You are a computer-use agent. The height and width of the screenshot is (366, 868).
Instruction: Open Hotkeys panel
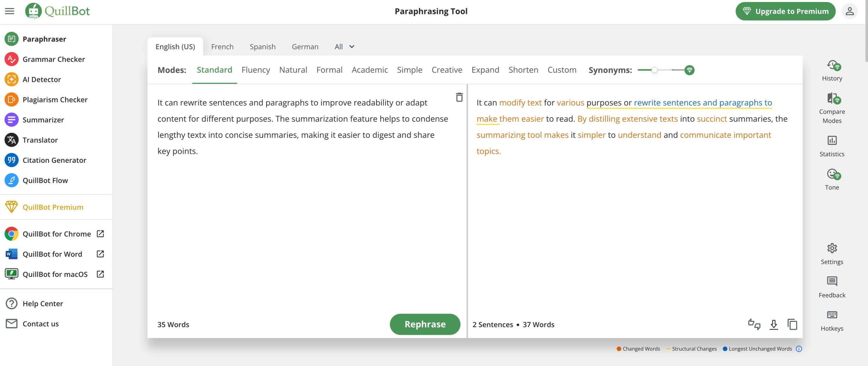[832, 321]
